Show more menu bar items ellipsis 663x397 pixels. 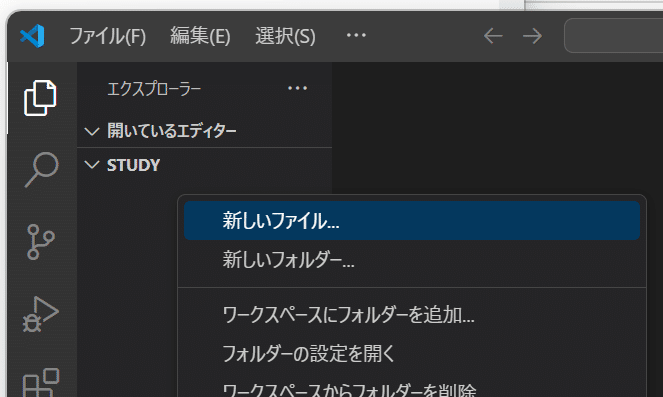tap(356, 35)
